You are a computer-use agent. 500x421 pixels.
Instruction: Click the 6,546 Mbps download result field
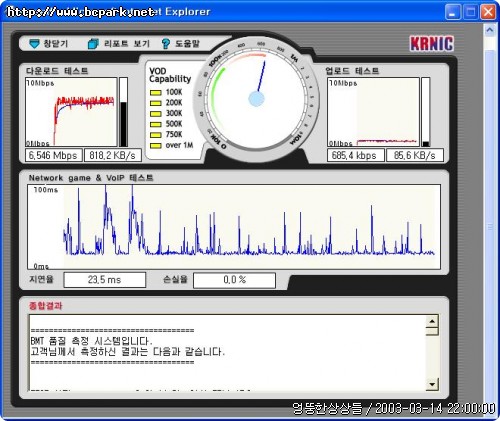tap(54, 155)
